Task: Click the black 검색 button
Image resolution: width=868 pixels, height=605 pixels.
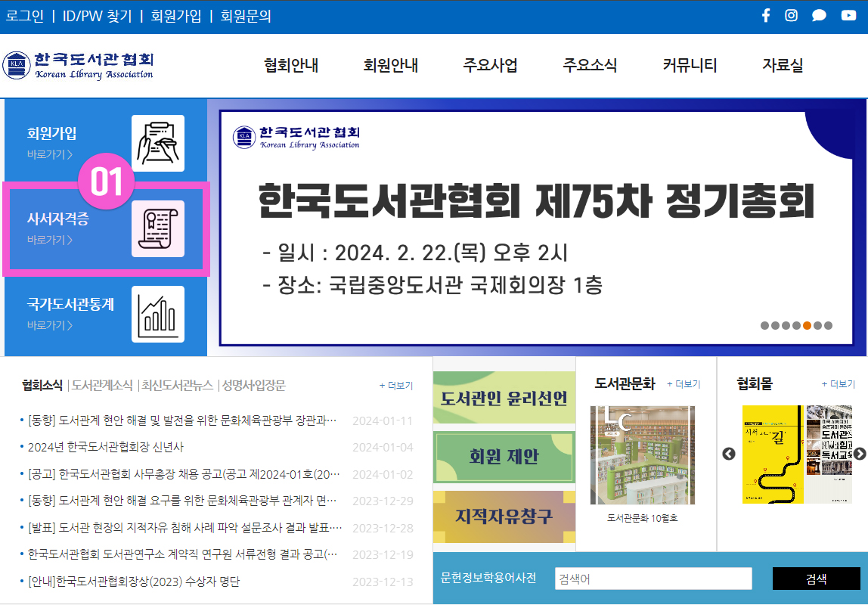Action: coord(817,579)
